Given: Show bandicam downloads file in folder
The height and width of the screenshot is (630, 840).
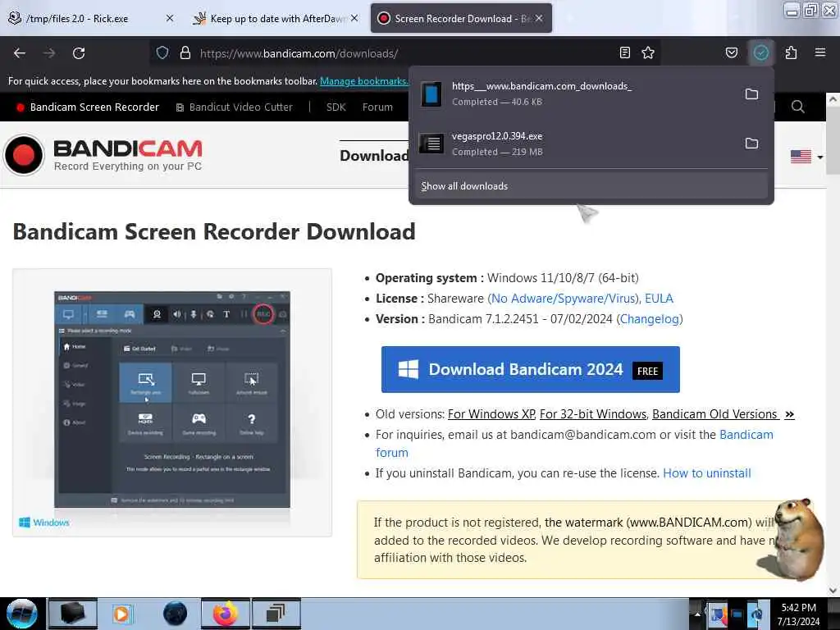Looking at the screenshot, I should (751, 94).
